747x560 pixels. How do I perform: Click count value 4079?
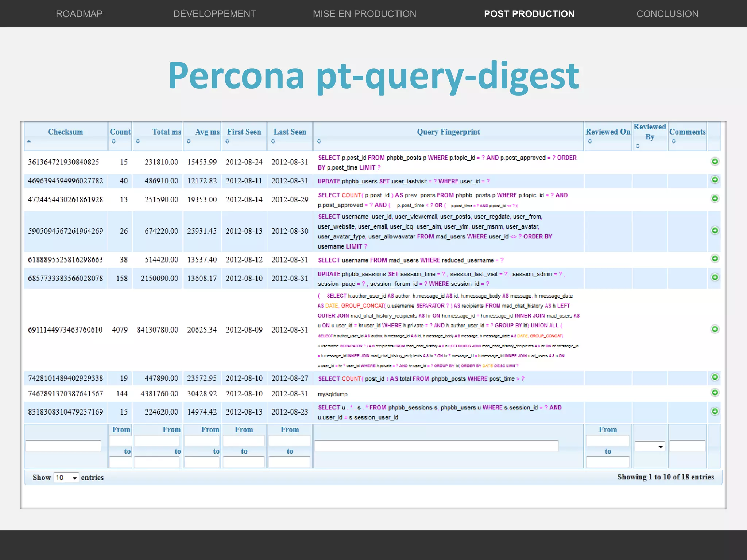pyautogui.click(x=120, y=330)
